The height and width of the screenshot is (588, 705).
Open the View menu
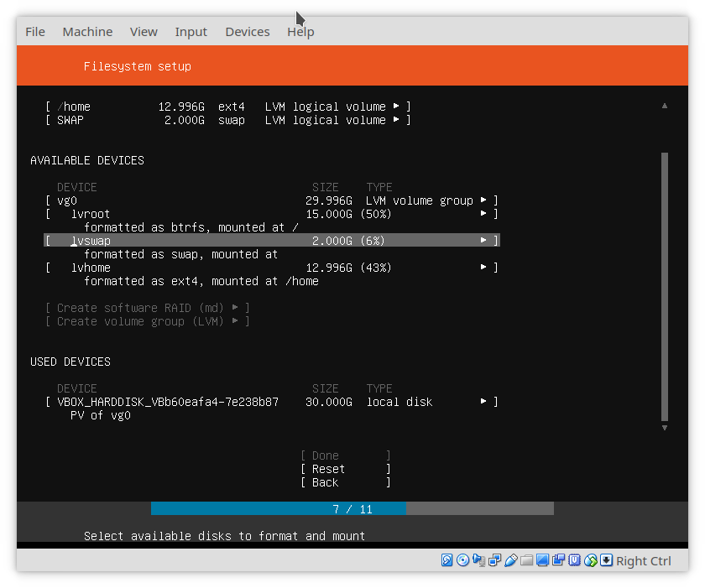pos(144,32)
